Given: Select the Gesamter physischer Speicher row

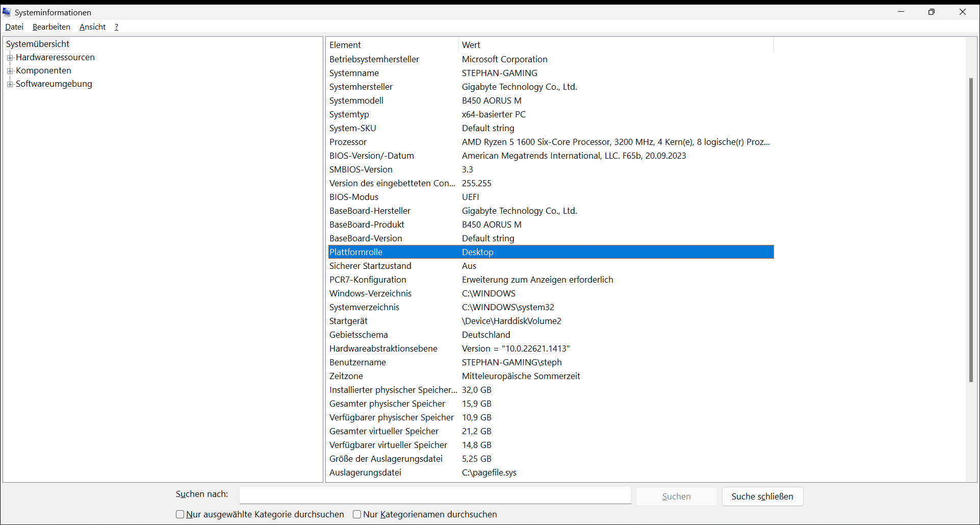Looking at the screenshot, I should click(x=551, y=404).
